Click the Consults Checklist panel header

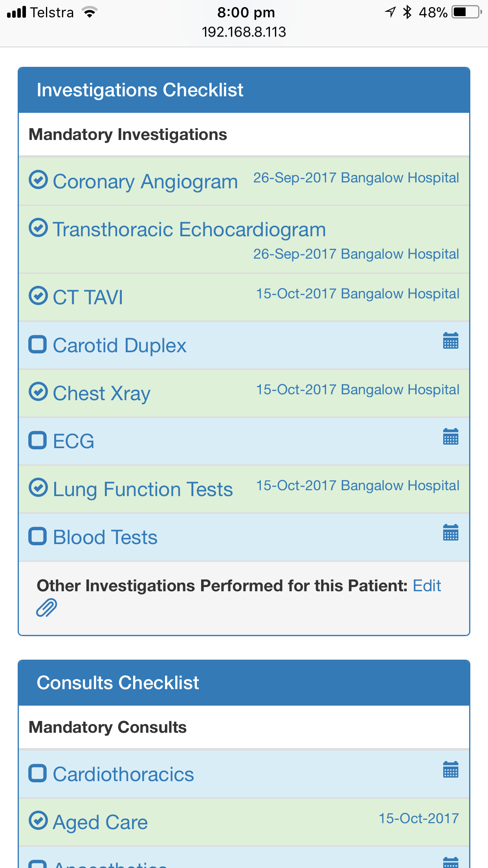118,683
